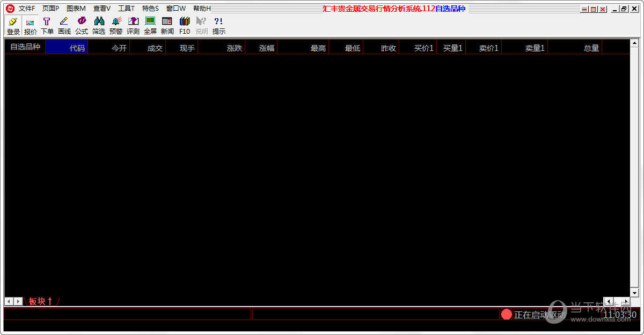Select the 画线 line drawing tool
The image size is (644, 335).
click(64, 25)
